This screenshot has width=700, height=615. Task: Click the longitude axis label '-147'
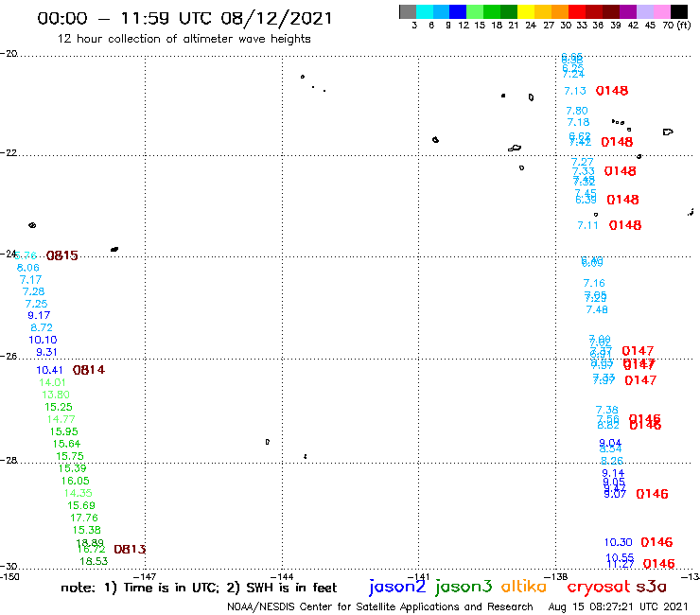[145, 576]
